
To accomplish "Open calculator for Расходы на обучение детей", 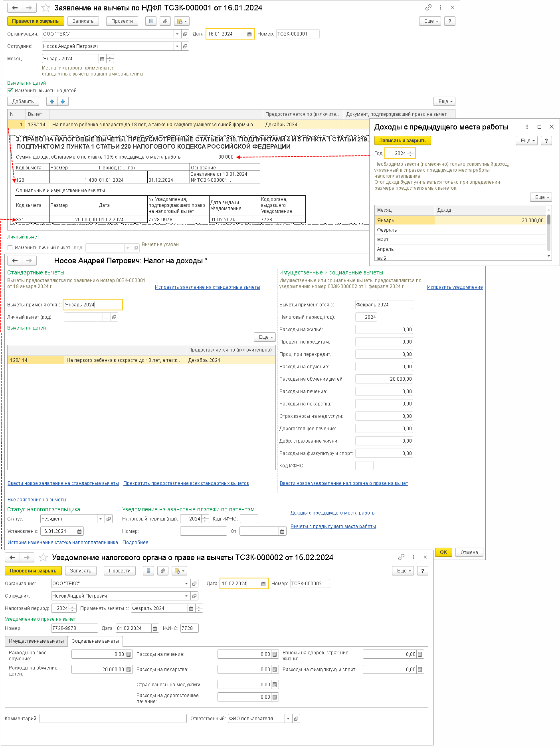I will (x=129, y=670).
